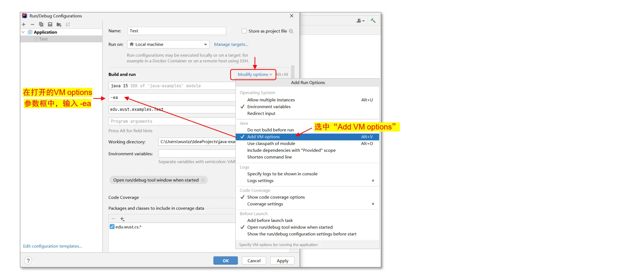Click Program arguments field

click(x=172, y=121)
